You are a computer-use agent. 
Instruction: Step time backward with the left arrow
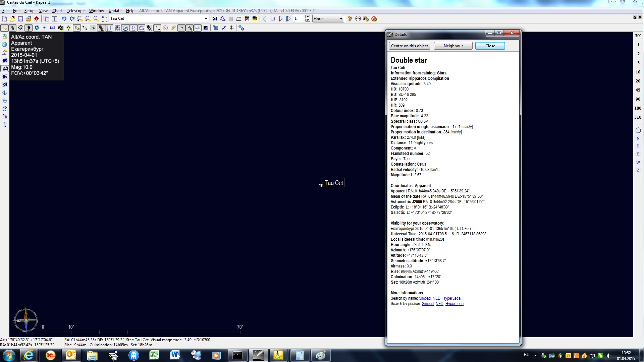[265, 19]
